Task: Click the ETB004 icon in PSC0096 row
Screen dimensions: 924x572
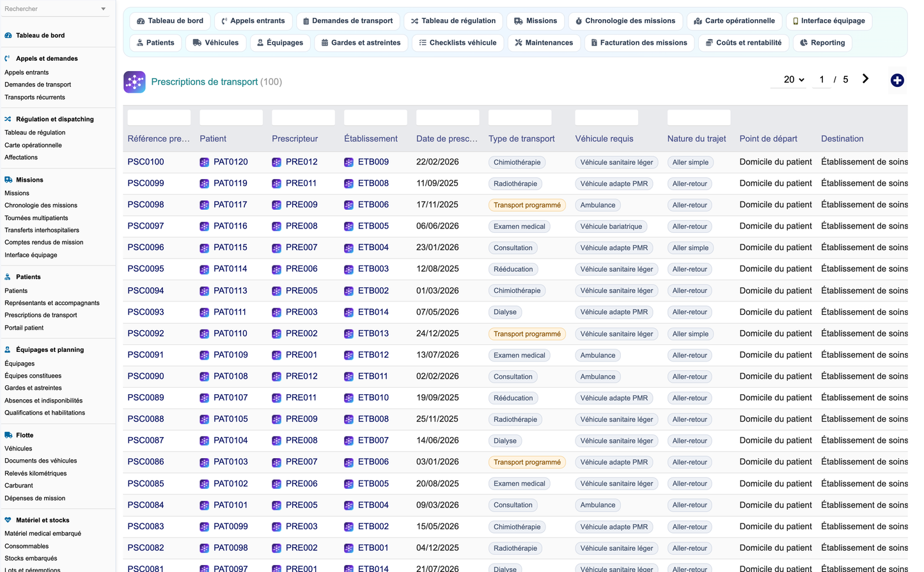Action: (x=348, y=248)
